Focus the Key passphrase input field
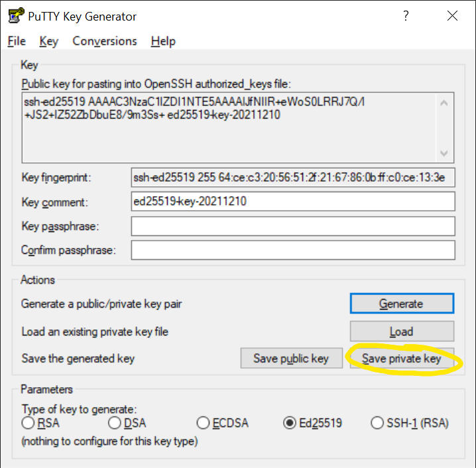The height and width of the screenshot is (468, 476). [293, 226]
